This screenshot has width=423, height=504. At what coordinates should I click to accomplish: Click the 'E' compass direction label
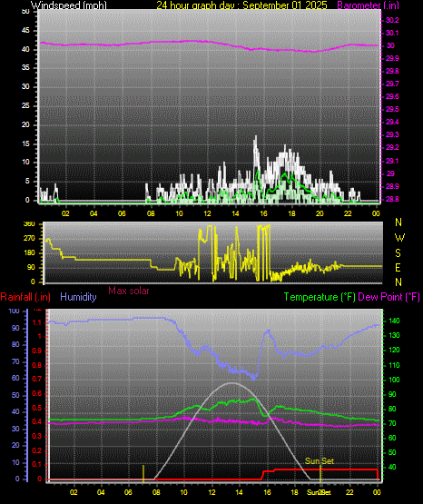398,267
